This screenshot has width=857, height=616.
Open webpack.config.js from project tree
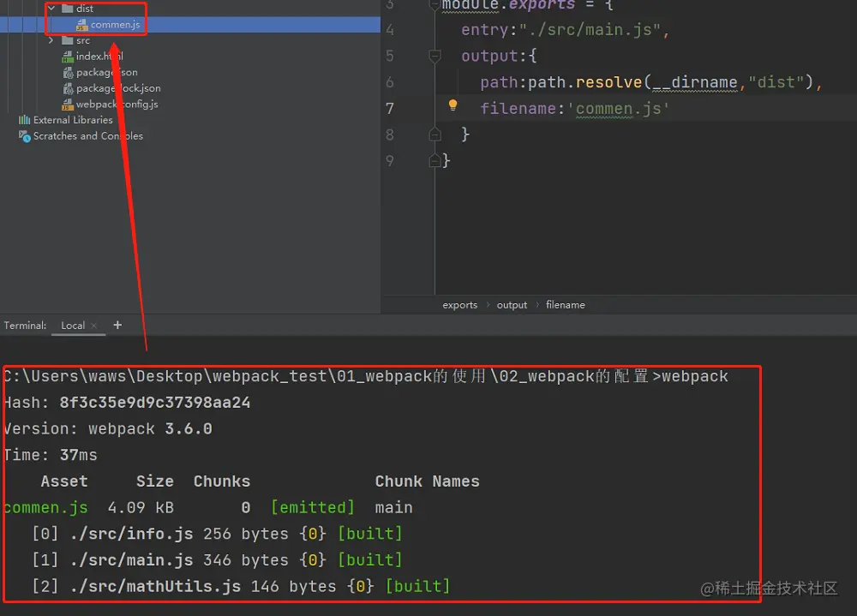point(117,104)
